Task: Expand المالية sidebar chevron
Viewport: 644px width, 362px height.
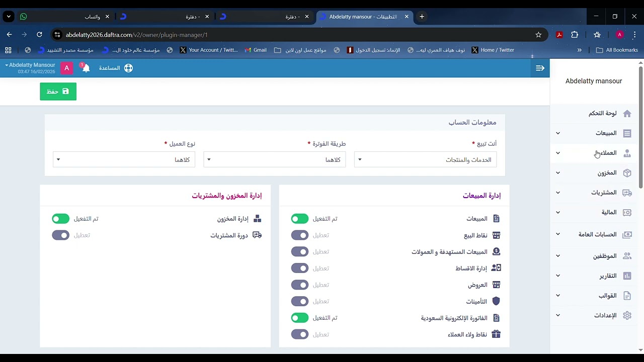Action: tap(558, 213)
